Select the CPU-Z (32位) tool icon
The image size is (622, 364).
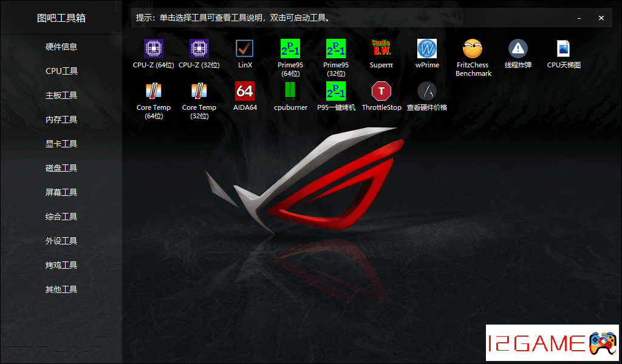click(x=199, y=49)
